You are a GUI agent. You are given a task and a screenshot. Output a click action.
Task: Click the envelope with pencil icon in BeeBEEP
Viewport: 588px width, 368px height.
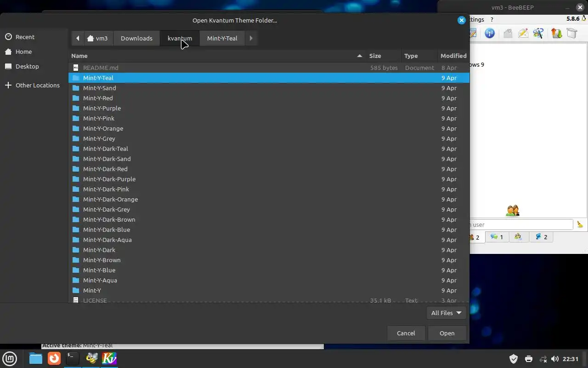coord(523,33)
